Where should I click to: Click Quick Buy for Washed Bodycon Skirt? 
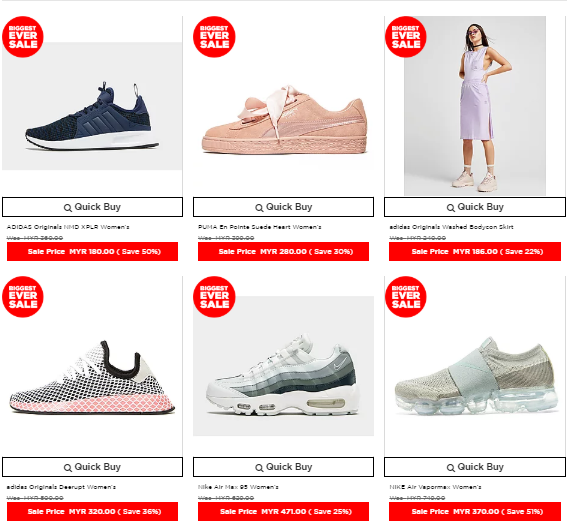click(x=475, y=207)
